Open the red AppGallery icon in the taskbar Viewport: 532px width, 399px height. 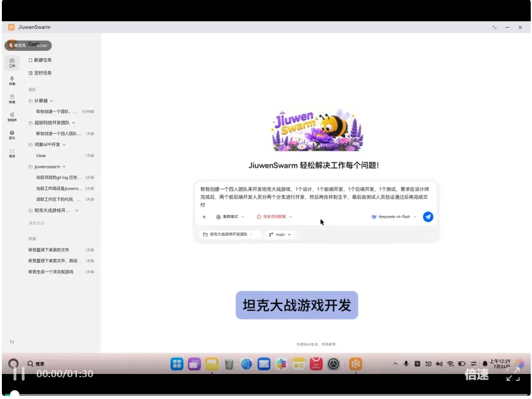pos(316,364)
